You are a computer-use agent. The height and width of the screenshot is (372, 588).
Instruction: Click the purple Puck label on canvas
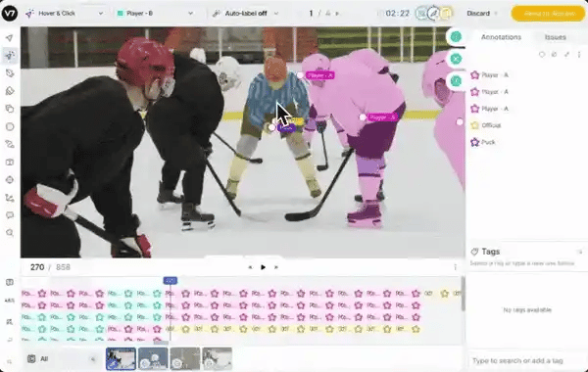[286, 128]
